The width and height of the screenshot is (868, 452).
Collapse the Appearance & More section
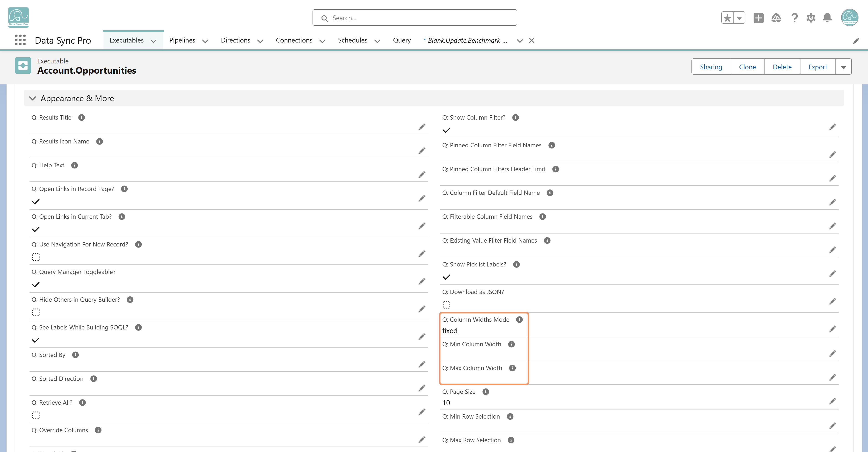33,98
